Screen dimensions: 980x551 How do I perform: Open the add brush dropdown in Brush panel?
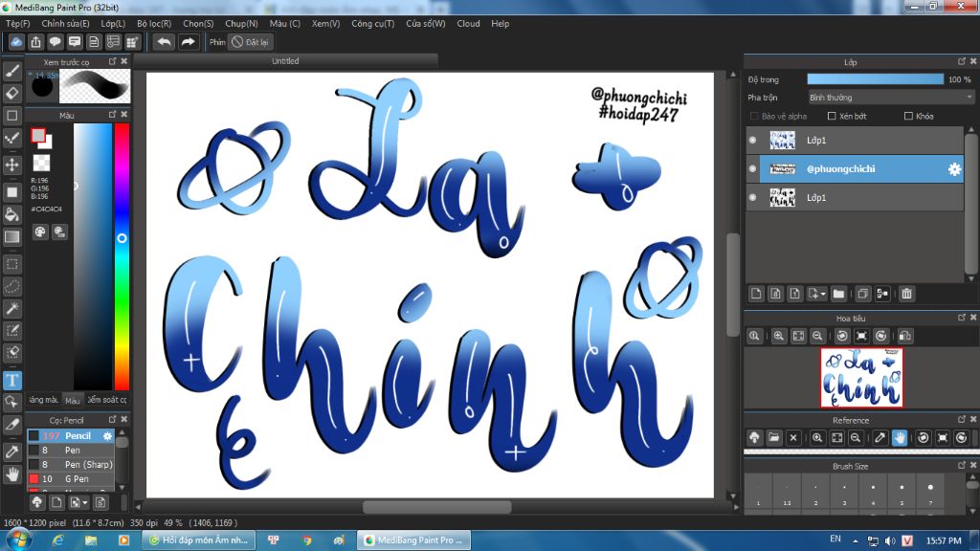click(78, 502)
